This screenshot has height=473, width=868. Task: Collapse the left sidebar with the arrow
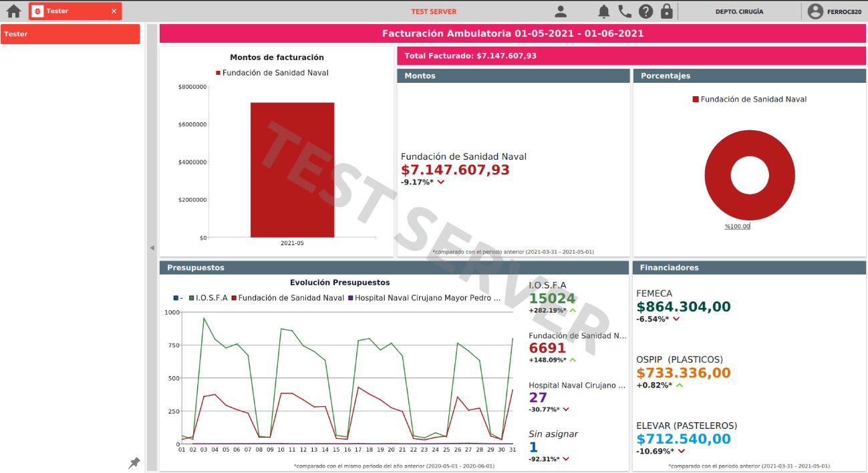click(x=152, y=248)
